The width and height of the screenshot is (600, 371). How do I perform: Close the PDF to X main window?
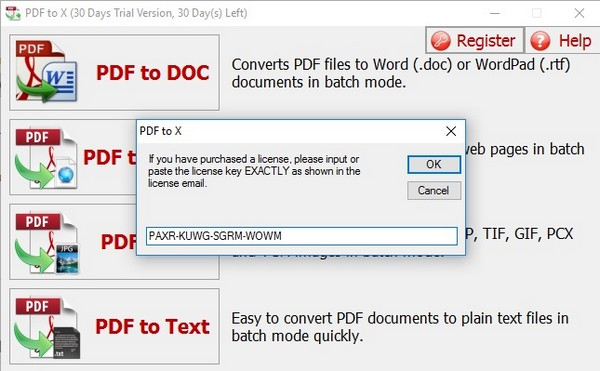(x=579, y=13)
